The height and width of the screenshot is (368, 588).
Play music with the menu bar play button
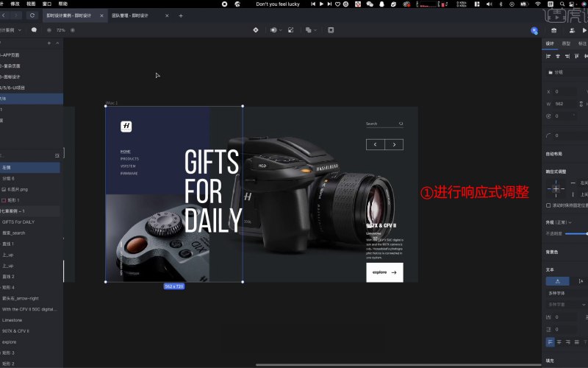[321, 4]
